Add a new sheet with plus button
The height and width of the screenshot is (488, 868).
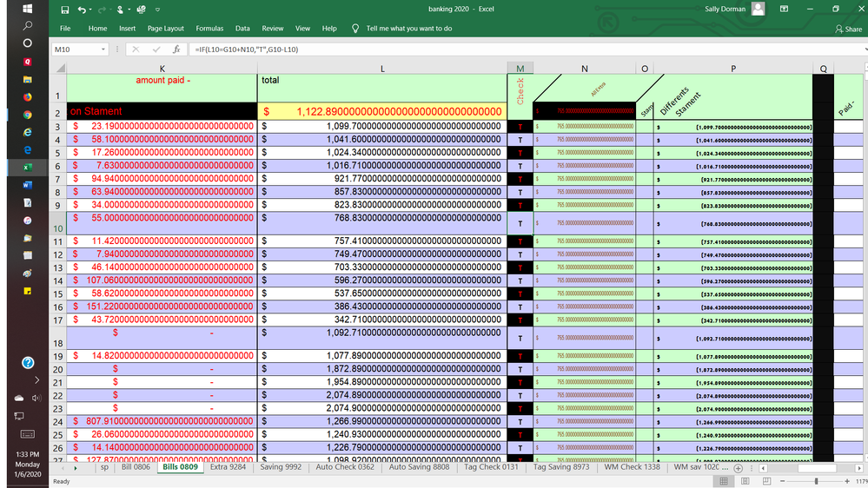(x=738, y=468)
